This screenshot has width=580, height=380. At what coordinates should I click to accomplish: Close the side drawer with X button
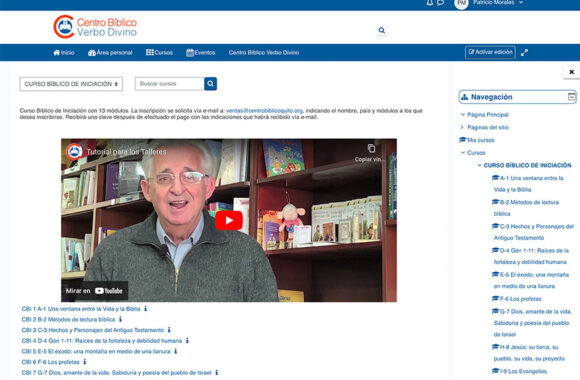click(571, 72)
